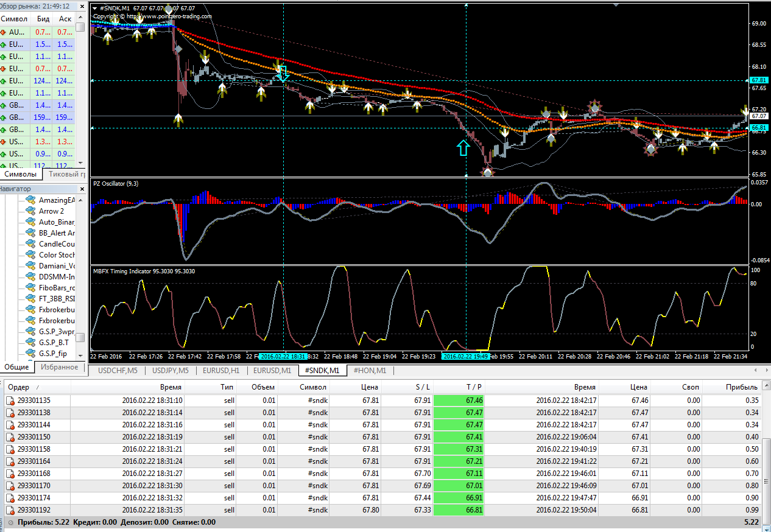Click the green arrow of EU row quoted 124
The width and height of the screenshot is (771, 532).
tap(4, 81)
